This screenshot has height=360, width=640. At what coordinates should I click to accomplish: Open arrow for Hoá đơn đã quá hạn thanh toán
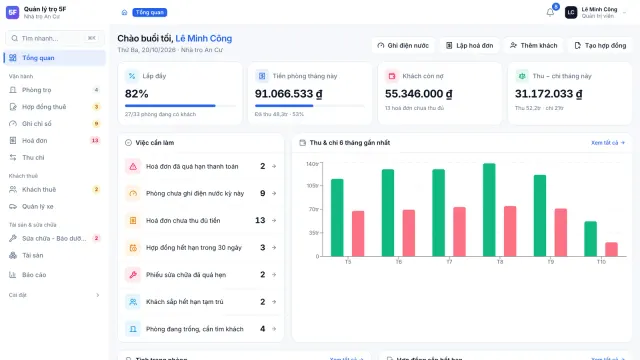pyautogui.click(x=274, y=166)
